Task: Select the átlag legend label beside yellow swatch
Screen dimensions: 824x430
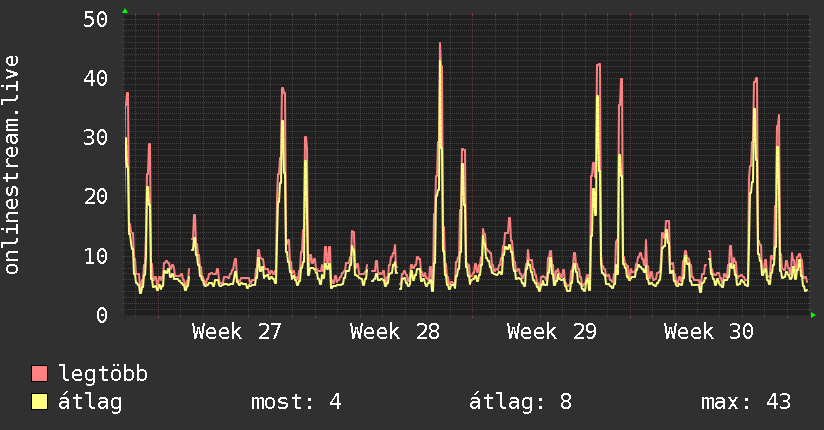Action: click(90, 402)
